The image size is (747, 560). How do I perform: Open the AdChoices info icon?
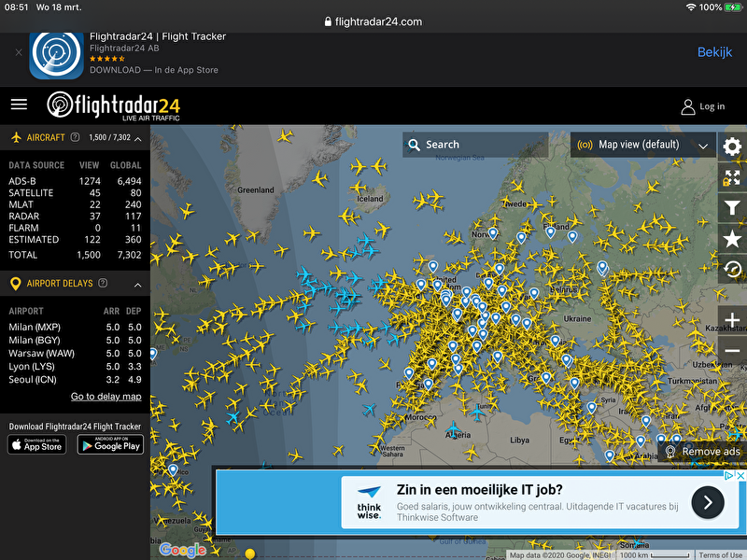click(729, 476)
